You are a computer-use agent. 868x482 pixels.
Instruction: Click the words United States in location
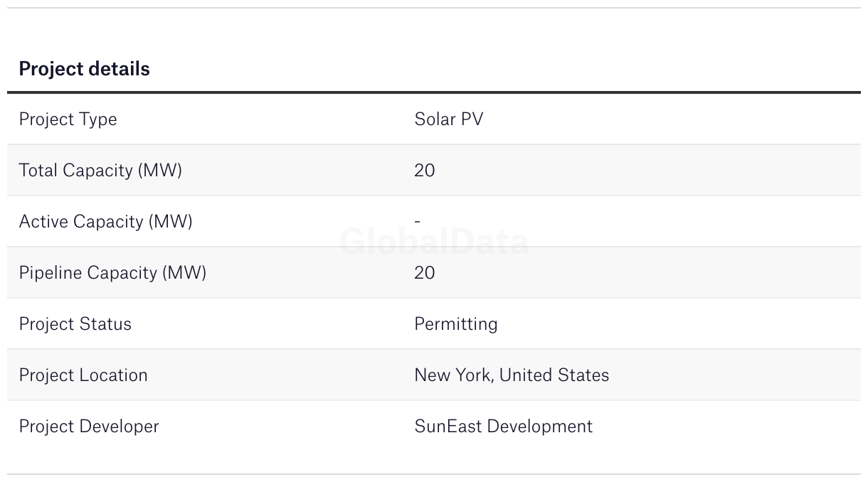click(554, 375)
